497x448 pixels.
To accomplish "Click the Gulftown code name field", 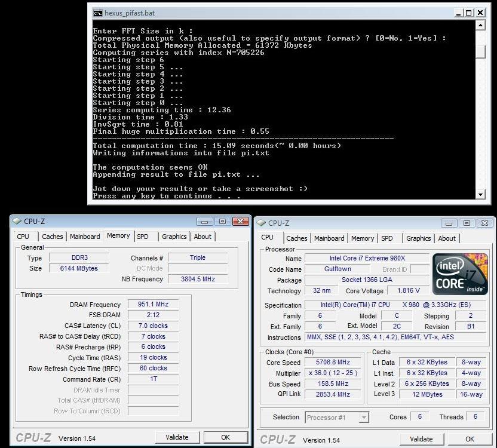I will coord(338,269).
